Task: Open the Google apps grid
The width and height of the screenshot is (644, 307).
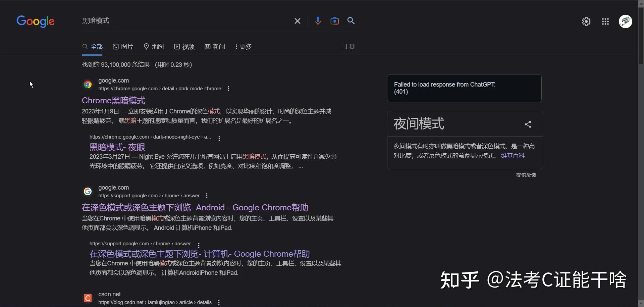Action: point(605,21)
